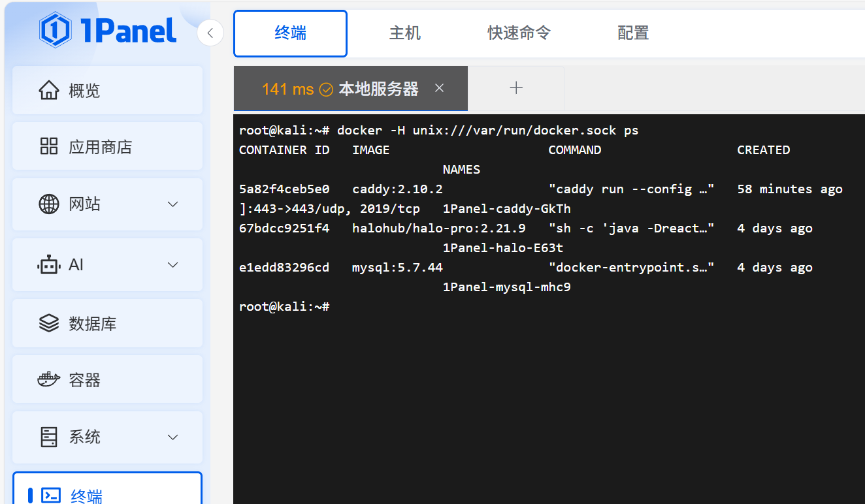Click the app store grid icon

(49, 146)
